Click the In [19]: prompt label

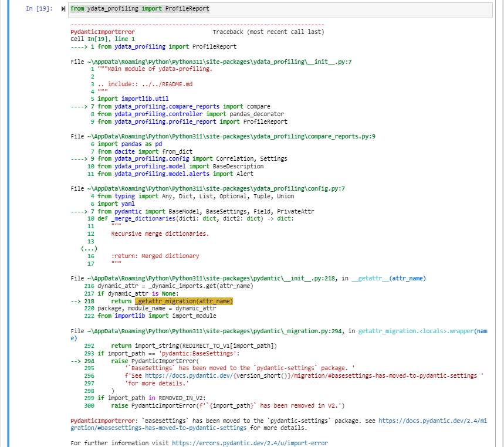point(39,9)
